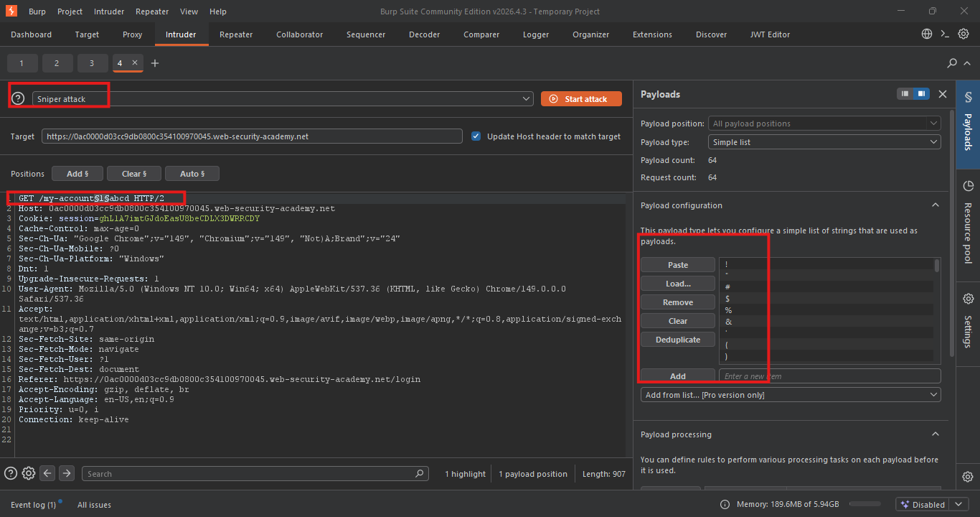Click the Enter a new item field

point(829,376)
